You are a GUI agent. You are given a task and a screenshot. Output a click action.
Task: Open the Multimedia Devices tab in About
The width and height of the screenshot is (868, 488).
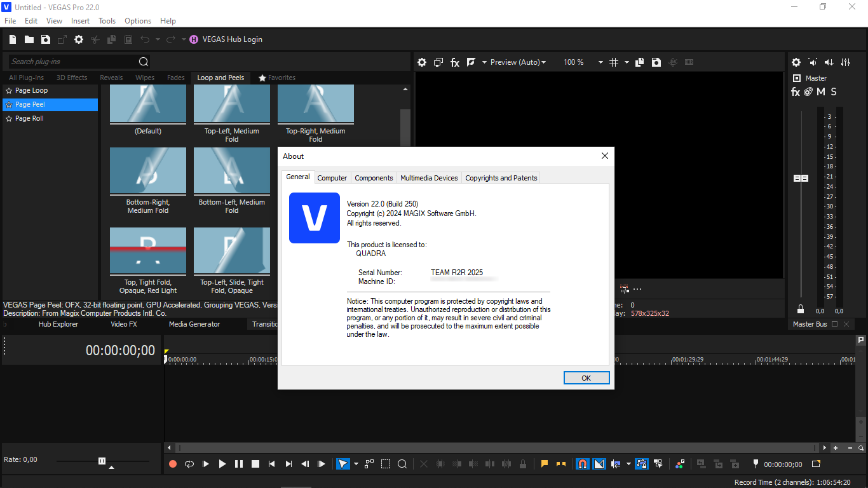[x=429, y=178]
